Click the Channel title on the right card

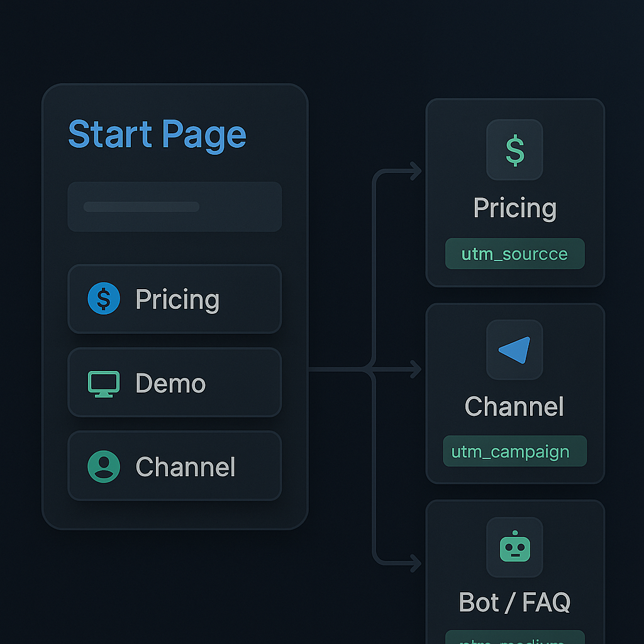[514, 406]
